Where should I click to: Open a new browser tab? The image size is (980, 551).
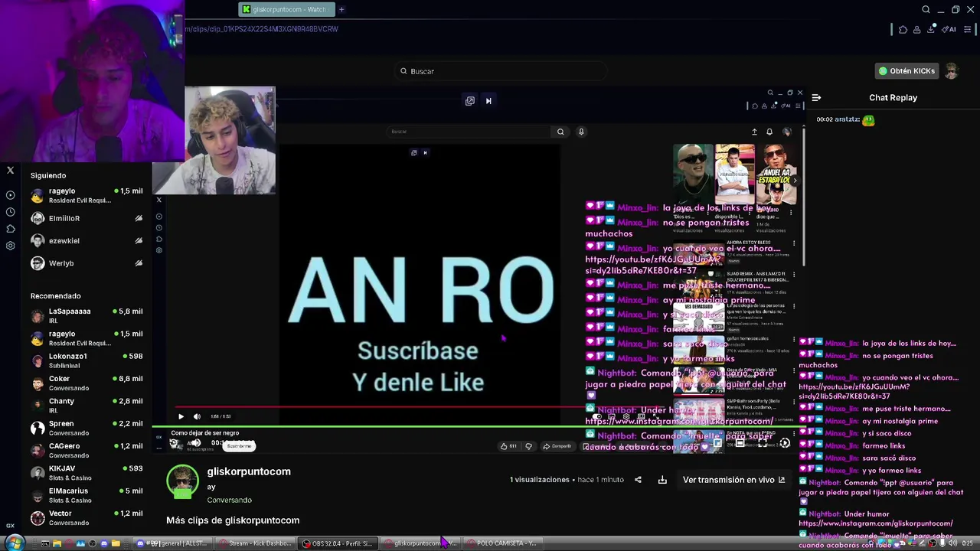(341, 9)
